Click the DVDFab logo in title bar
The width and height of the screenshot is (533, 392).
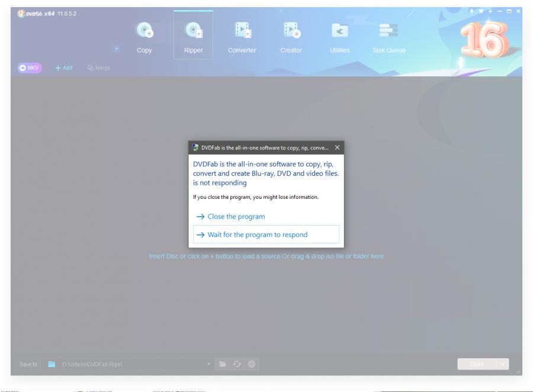(21, 14)
